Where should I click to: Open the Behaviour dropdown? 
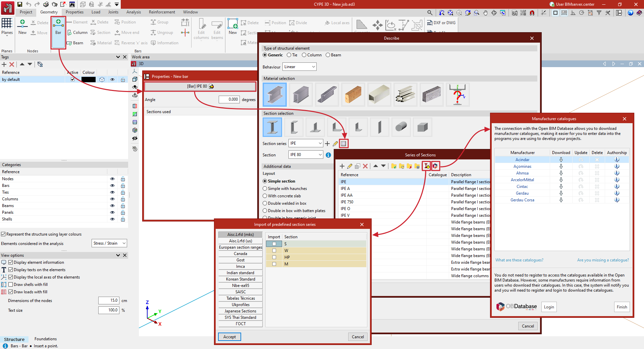coord(300,67)
